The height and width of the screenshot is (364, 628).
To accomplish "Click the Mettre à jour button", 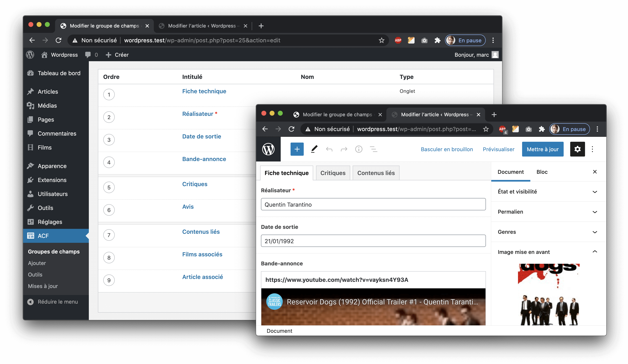I will 542,149.
